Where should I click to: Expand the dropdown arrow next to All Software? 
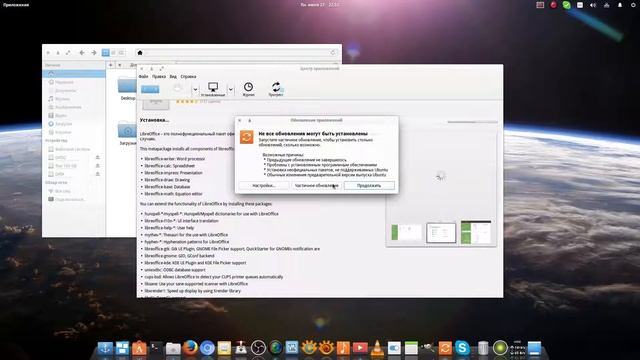click(195, 89)
